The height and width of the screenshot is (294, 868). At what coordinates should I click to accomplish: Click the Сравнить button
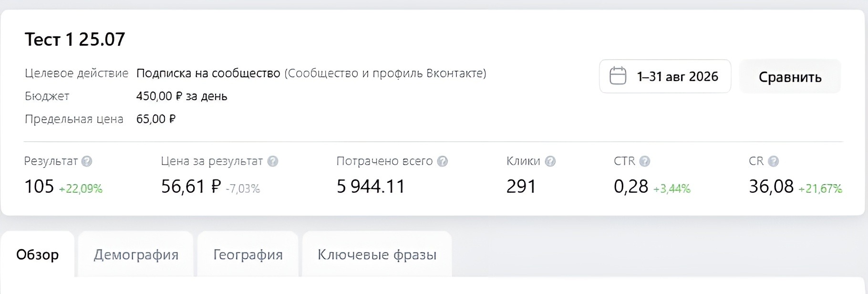(x=790, y=76)
